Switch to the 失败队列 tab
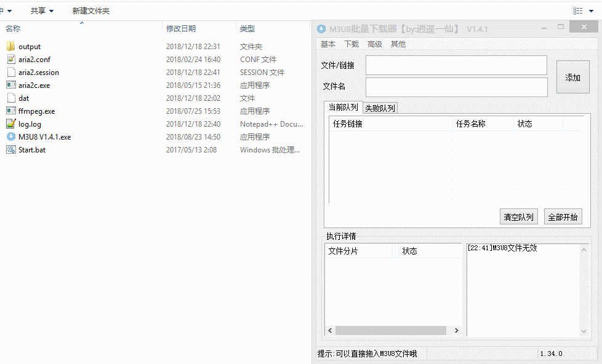602x364 pixels. 380,108
